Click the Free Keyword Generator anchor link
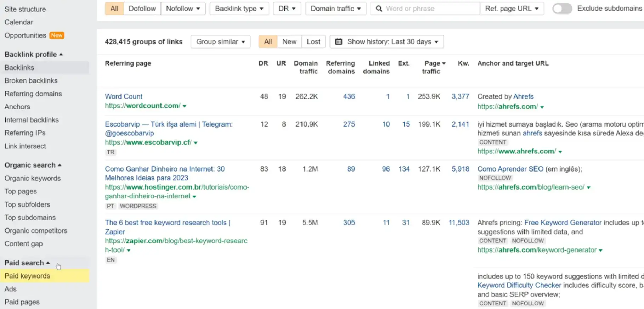Image resolution: width=644 pixels, height=309 pixels. click(563, 223)
